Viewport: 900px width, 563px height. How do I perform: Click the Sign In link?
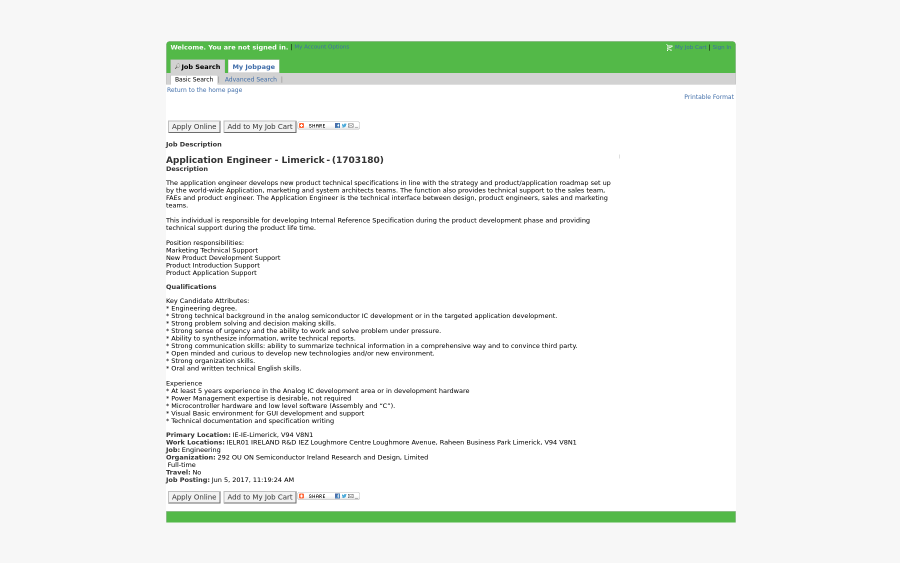point(721,47)
